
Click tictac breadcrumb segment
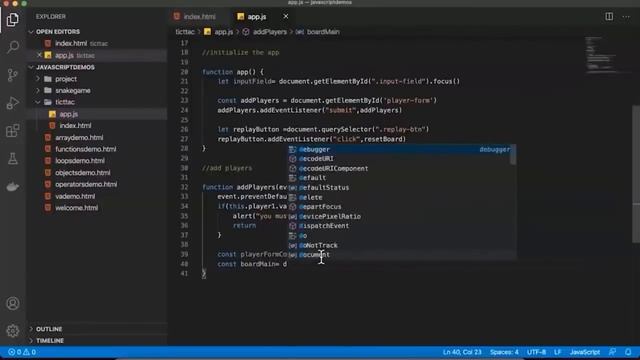185,32
